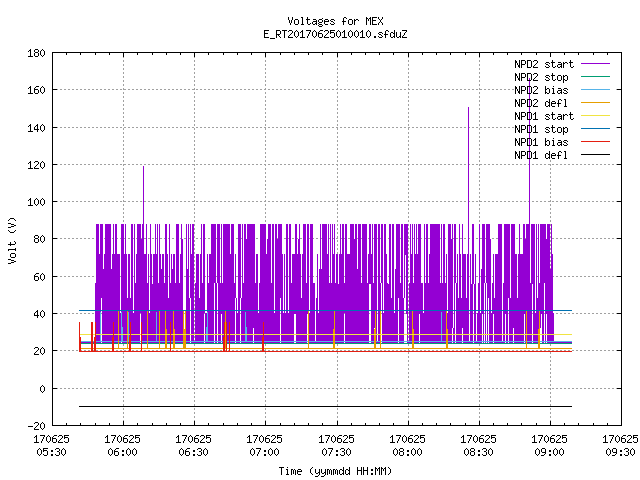Screen dimensions: 640x480
Task: Click the y-axis tick label 140
Action: pyautogui.click(x=36, y=128)
